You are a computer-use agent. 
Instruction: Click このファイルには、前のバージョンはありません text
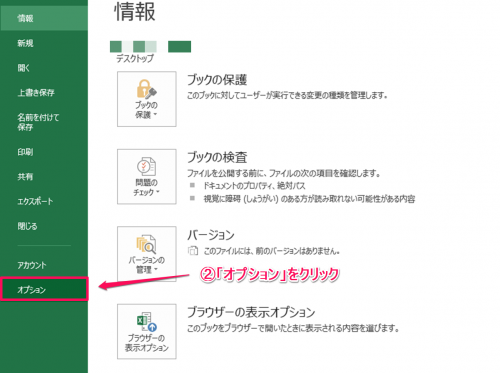click(x=272, y=251)
